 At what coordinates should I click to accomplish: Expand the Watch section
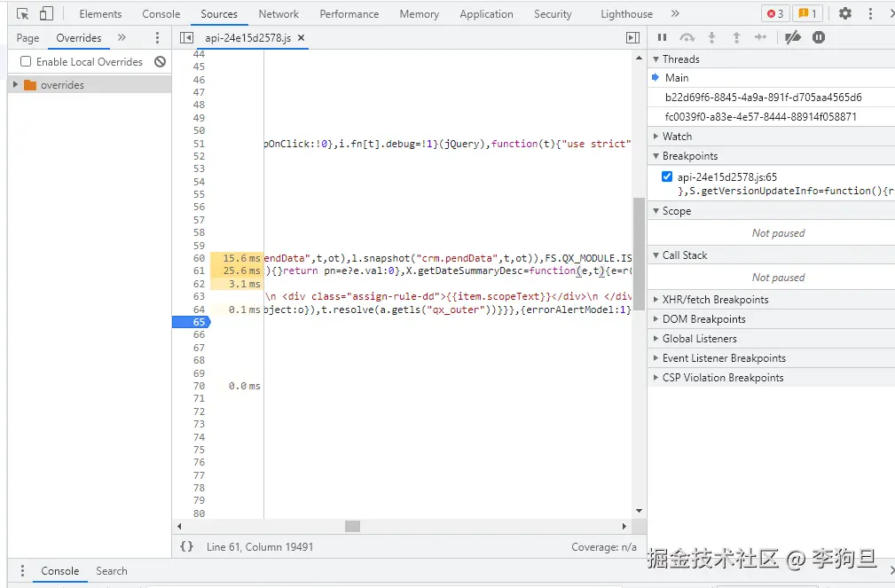(x=656, y=137)
